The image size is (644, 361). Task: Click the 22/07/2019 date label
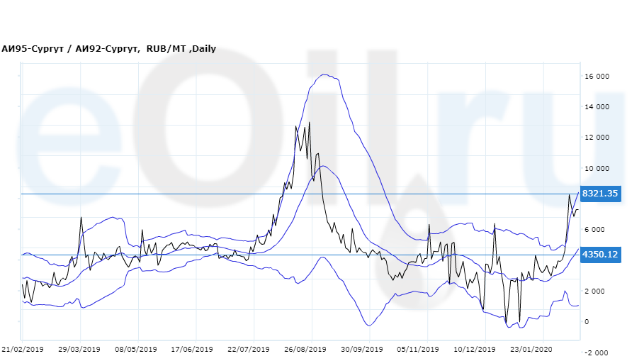point(249,350)
